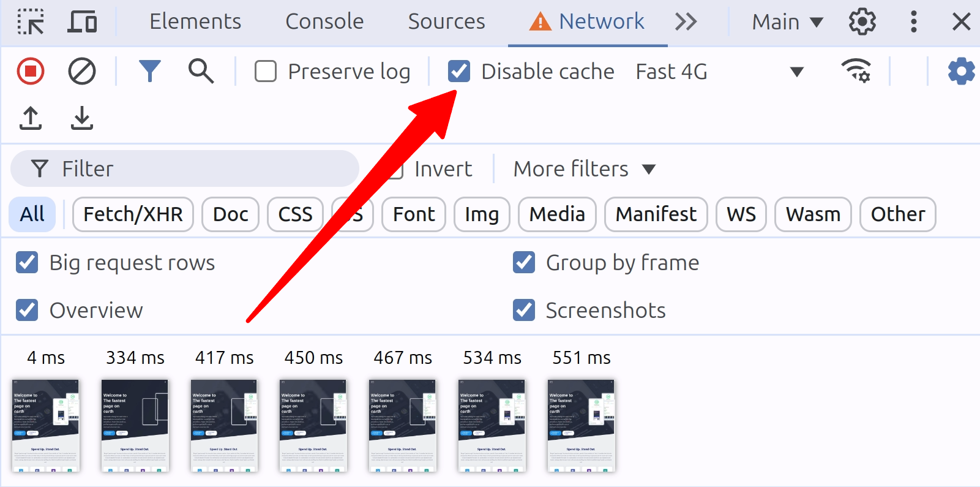Activate the inspect element picker icon

tap(31, 22)
